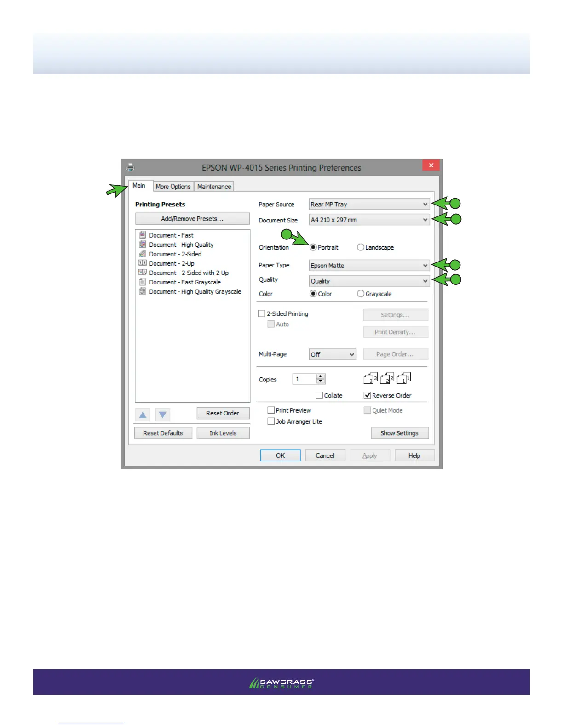Select 'Document - Fast Grayscale' preset text
This screenshot has width=563, height=728.
point(185,282)
